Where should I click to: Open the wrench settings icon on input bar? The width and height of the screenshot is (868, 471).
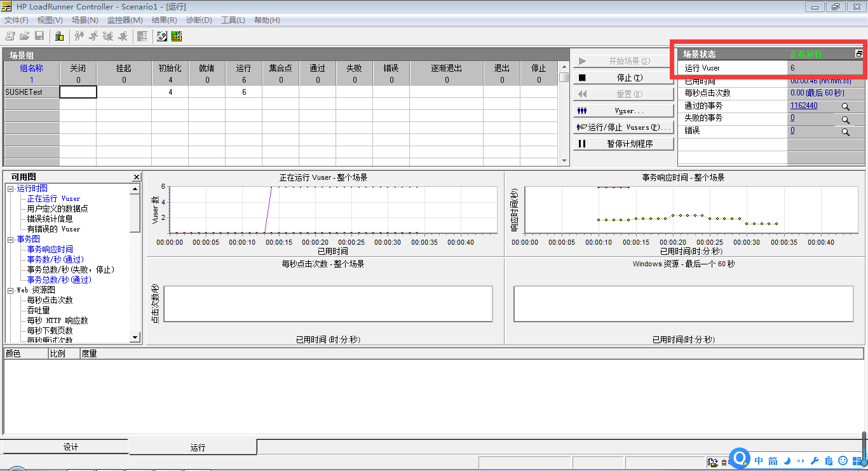click(x=815, y=461)
